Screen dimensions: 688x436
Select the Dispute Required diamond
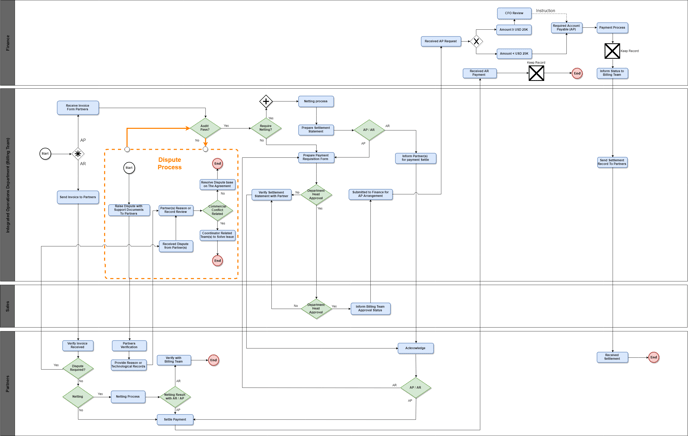point(78,368)
